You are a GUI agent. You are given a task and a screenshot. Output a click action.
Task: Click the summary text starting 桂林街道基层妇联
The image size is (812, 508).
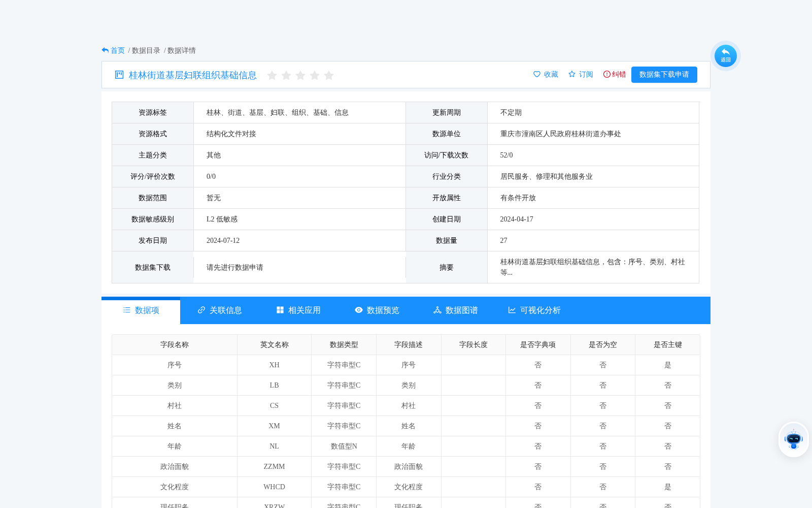pyautogui.click(x=593, y=267)
